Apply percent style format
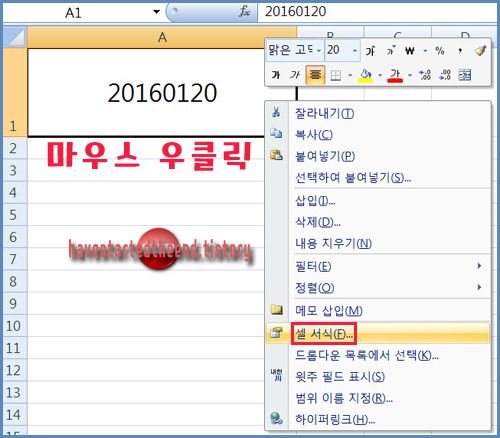This screenshot has width=500, height=438. [440, 51]
